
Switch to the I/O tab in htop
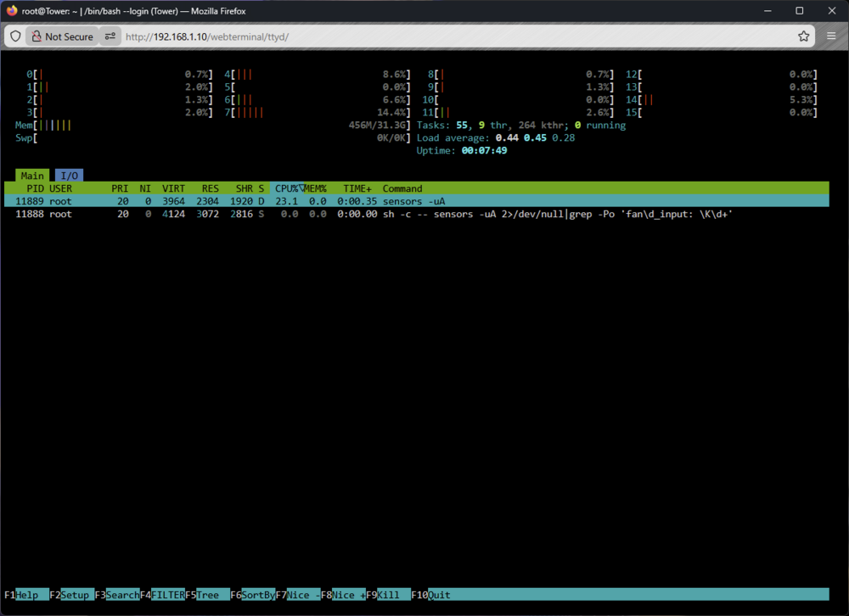point(70,176)
